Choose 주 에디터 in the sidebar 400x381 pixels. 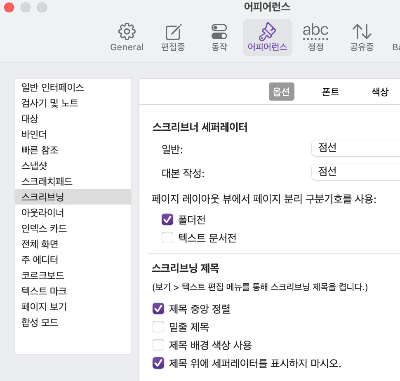pyautogui.click(x=73, y=260)
